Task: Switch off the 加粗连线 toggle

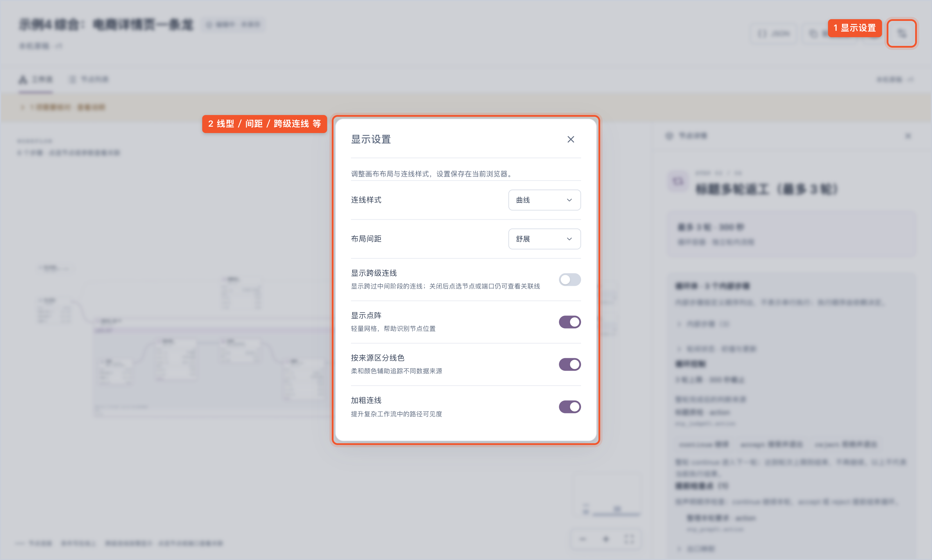Action: (569, 407)
